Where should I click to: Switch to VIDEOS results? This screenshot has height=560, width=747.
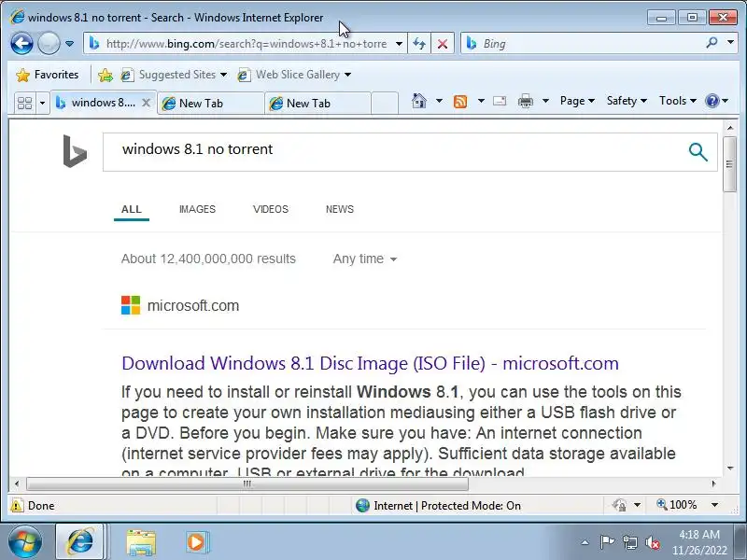point(271,209)
